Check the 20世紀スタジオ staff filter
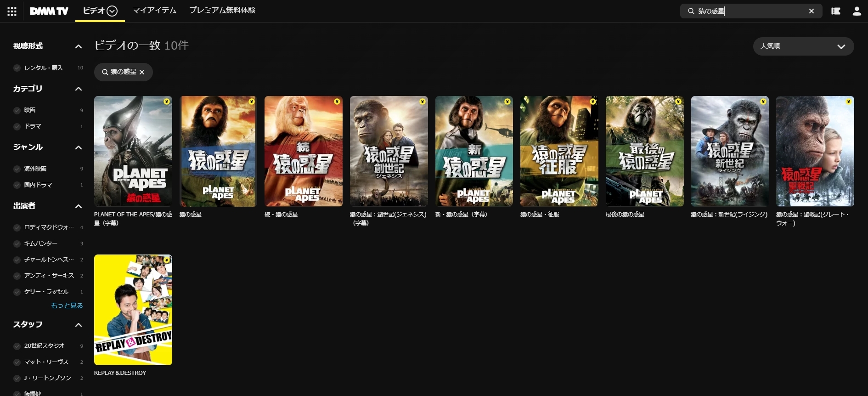868x396 pixels. click(x=17, y=346)
